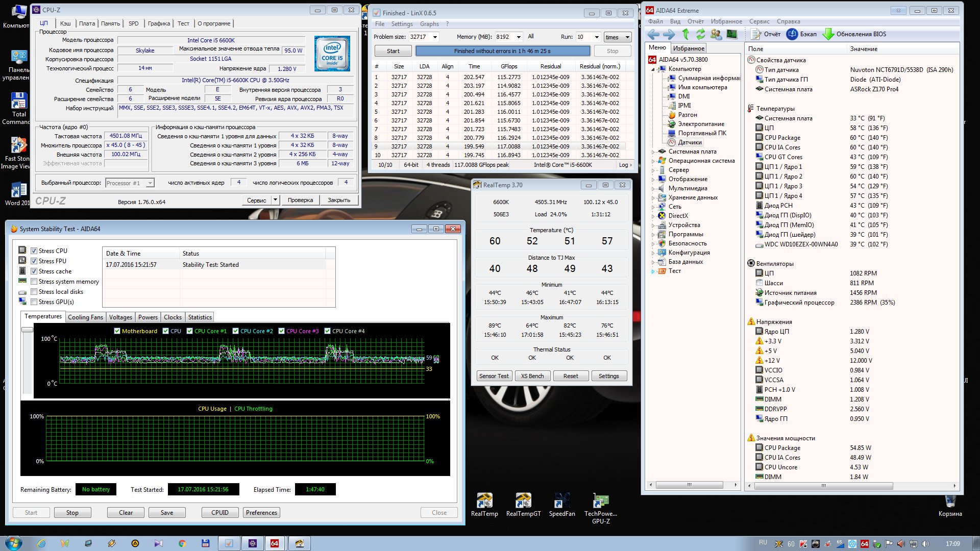Open the AIDA64 system monitor screen icon

[x=732, y=34]
